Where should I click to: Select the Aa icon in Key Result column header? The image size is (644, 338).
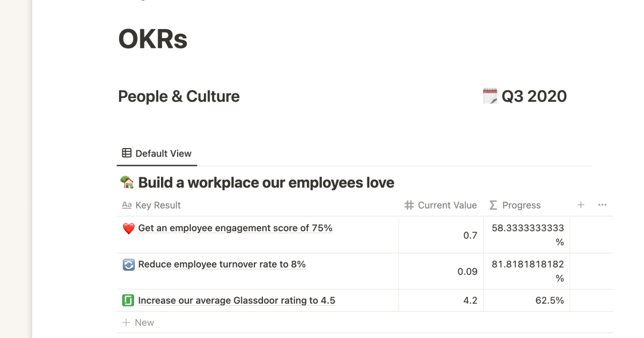126,205
